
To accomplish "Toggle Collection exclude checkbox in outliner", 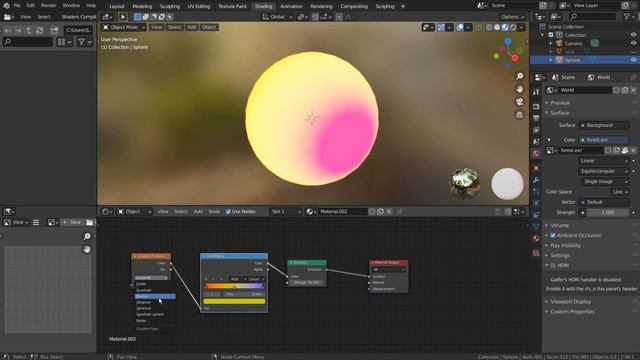I will pos(551,35).
